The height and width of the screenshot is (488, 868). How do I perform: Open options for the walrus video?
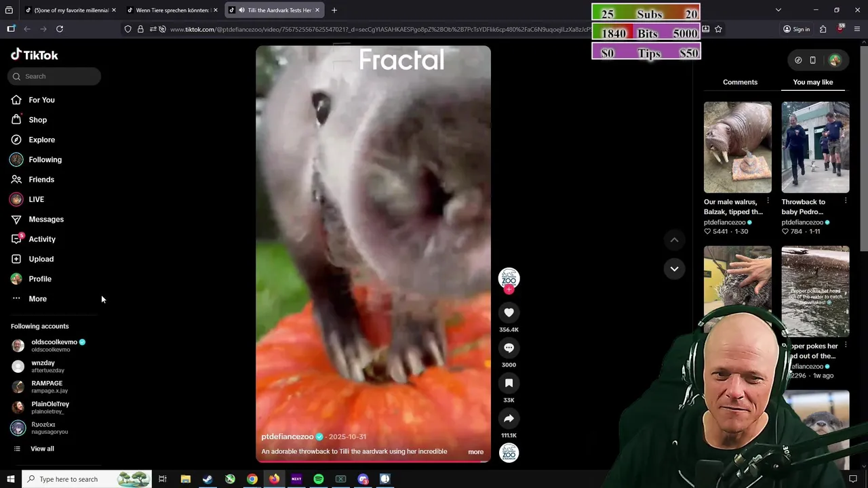tap(768, 201)
